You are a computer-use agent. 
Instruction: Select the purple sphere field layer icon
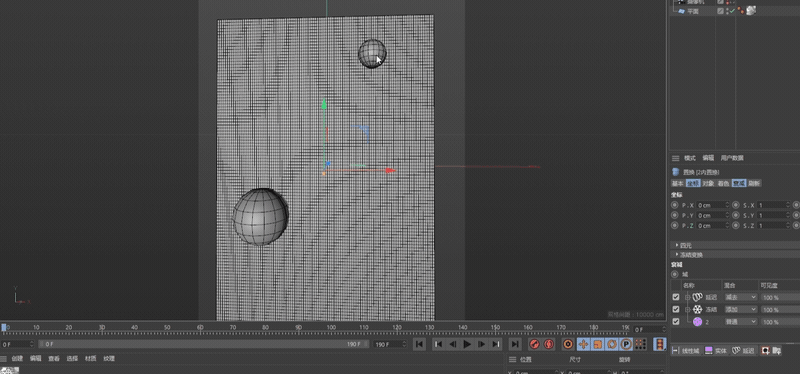[x=697, y=321]
